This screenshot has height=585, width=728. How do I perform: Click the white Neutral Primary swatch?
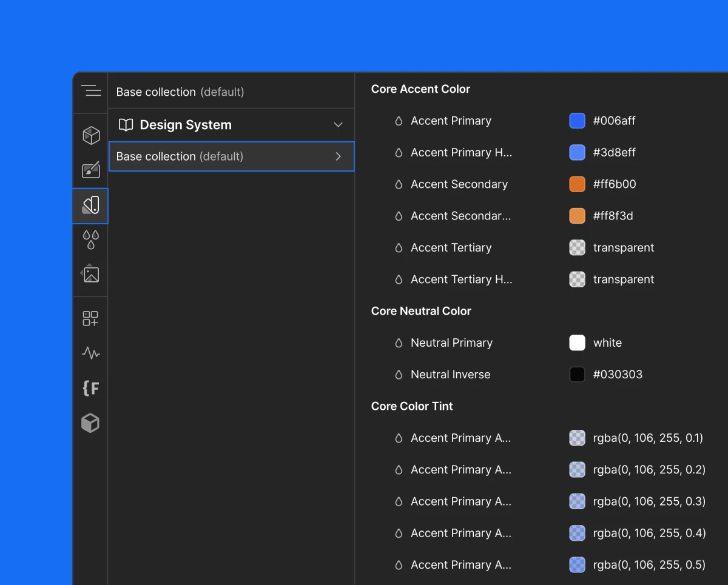(x=577, y=343)
